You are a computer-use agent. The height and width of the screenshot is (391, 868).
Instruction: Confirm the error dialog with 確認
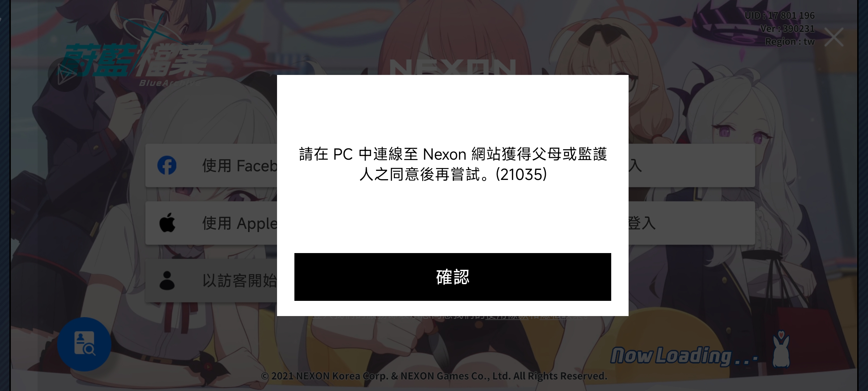pos(452,277)
